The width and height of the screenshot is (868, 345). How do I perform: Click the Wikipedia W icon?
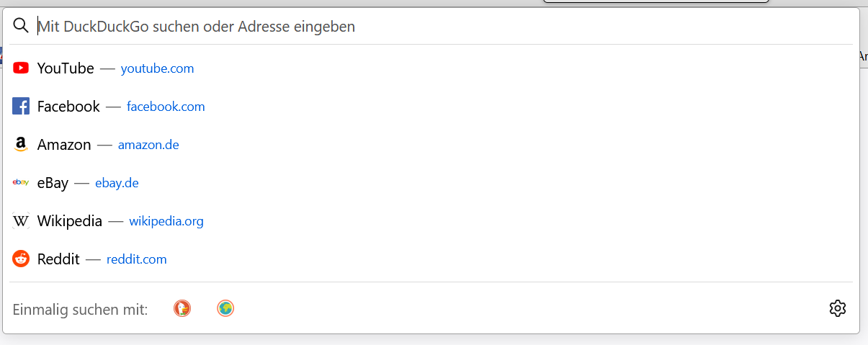[21, 221]
